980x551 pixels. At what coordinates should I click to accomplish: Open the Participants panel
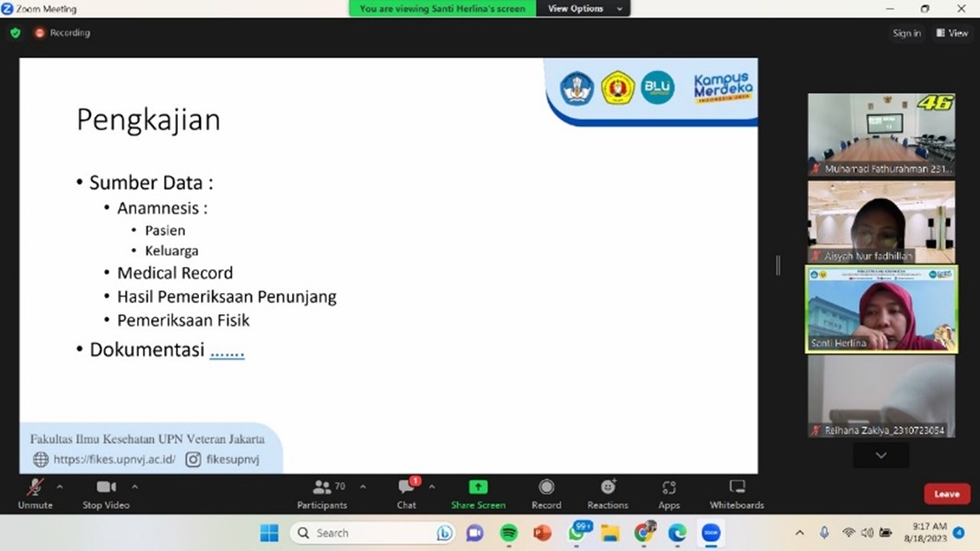click(x=322, y=492)
